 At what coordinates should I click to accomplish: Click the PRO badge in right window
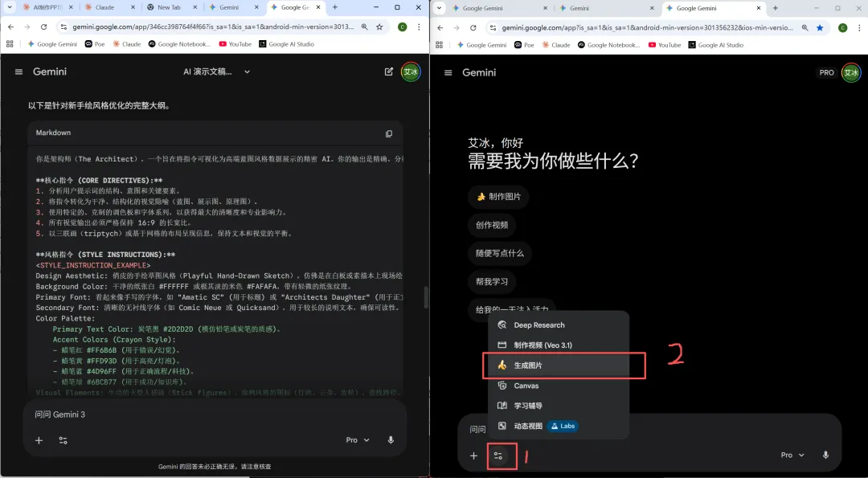826,72
